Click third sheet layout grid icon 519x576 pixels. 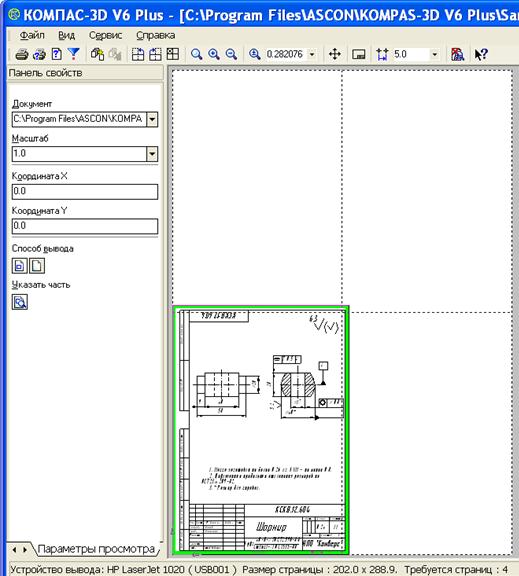coord(173,54)
